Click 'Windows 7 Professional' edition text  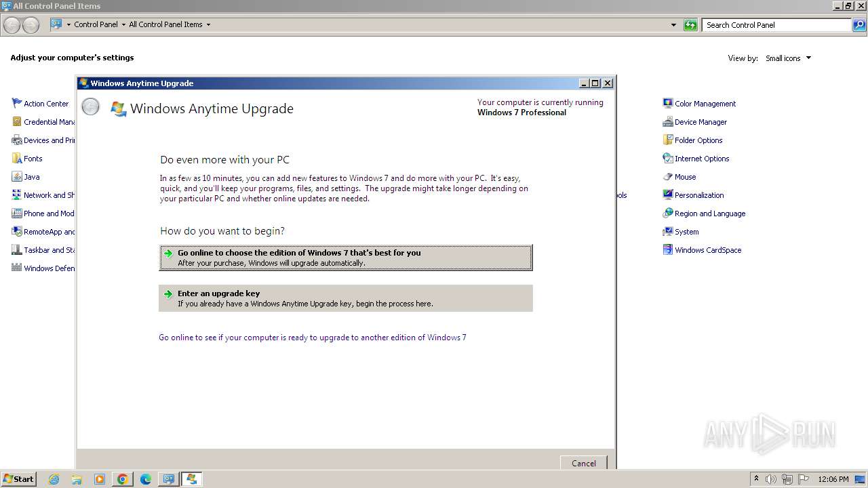click(521, 113)
